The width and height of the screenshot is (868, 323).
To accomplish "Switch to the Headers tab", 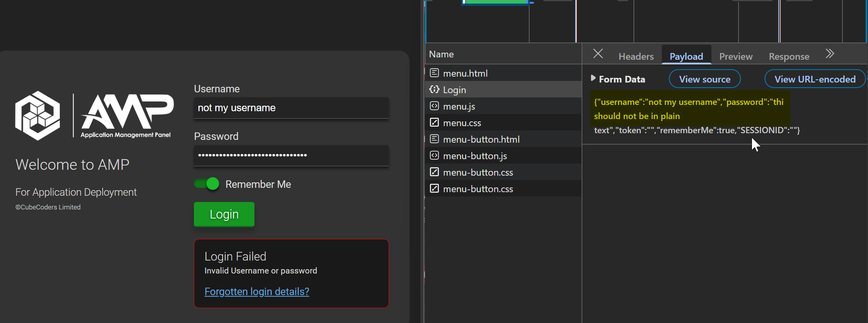I will [636, 57].
